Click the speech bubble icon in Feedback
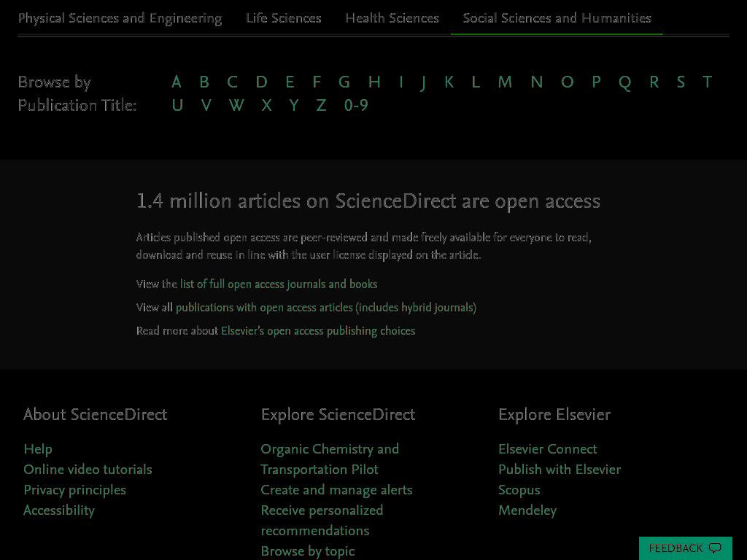 click(x=715, y=548)
